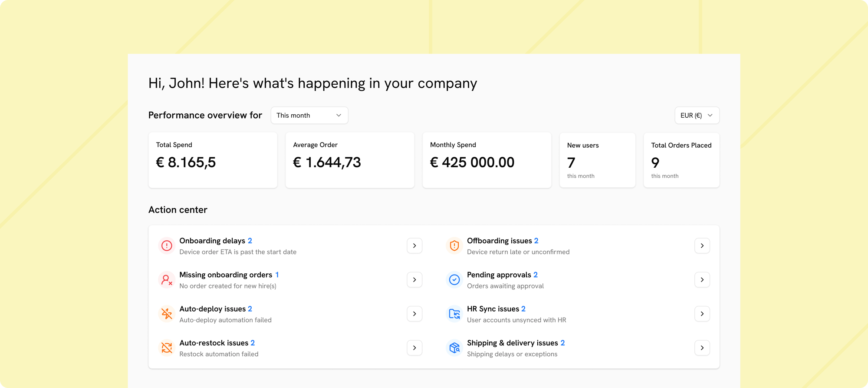
Task: Select the Average Order card
Action: 350,160
